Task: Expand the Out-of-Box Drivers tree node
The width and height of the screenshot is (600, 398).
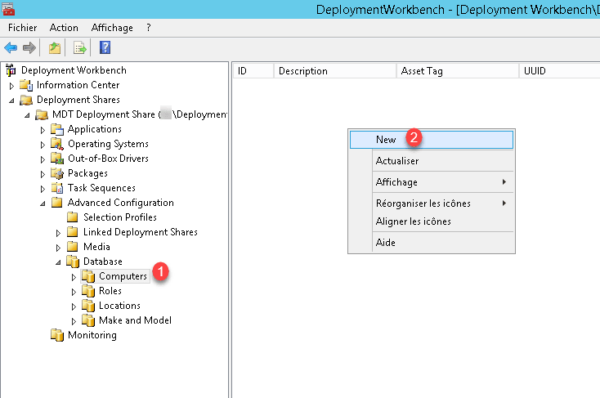Action: click(43, 160)
